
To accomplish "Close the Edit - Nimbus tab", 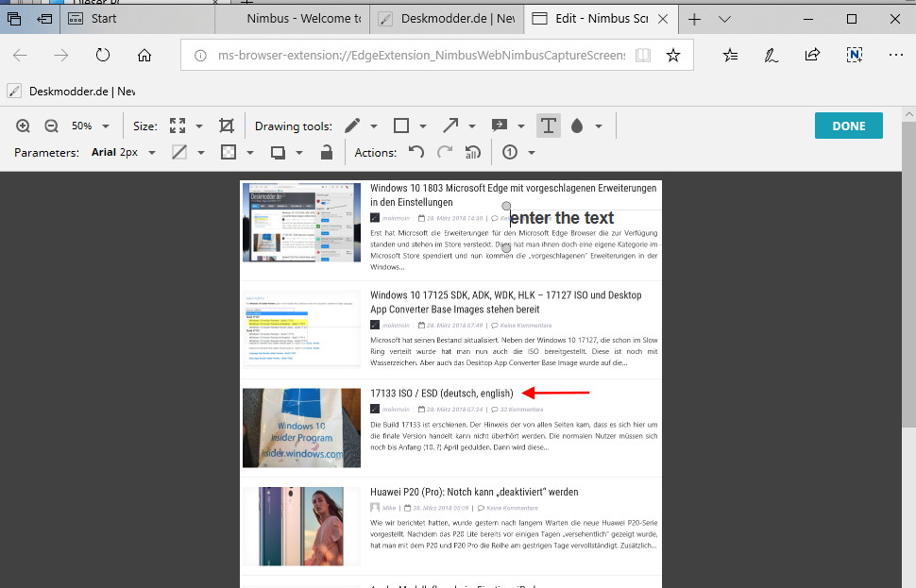I will (x=663, y=19).
